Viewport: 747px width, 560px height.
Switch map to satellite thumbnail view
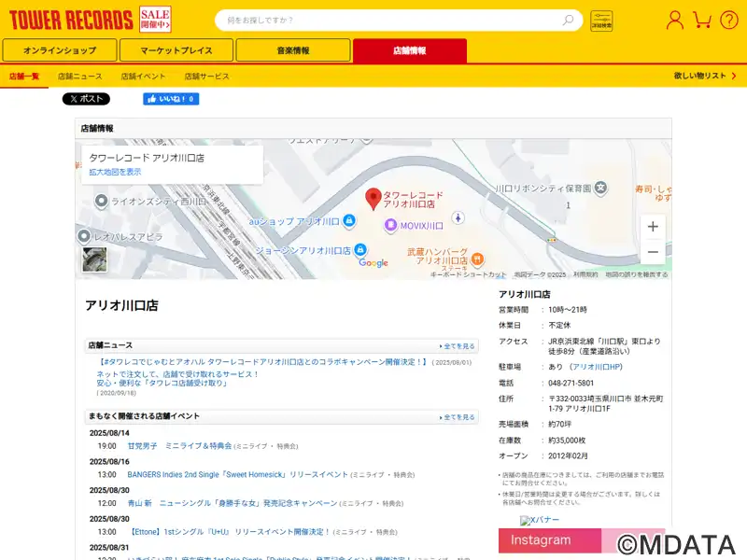94,259
